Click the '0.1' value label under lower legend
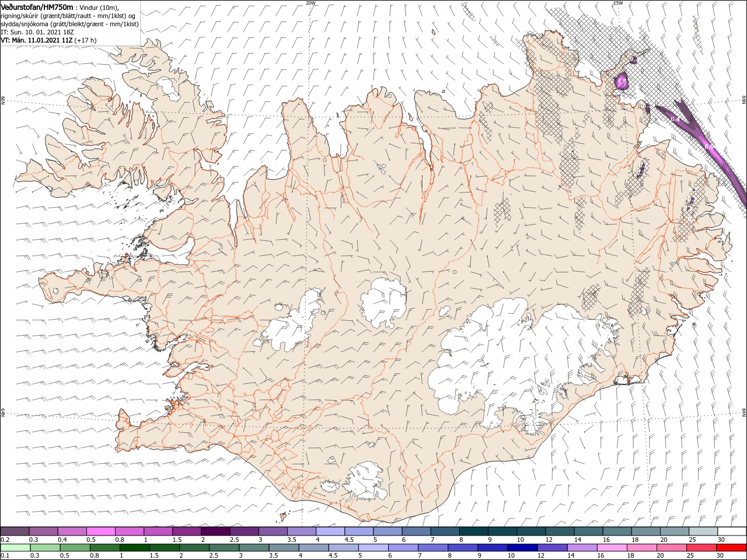Viewport: 747px width, 560px height. point(5,556)
